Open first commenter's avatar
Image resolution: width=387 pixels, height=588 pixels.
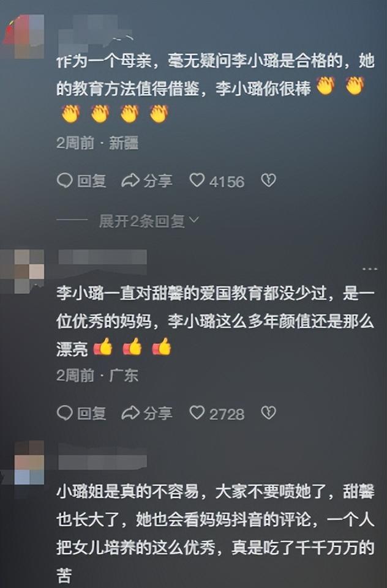[x=24, y=36]
